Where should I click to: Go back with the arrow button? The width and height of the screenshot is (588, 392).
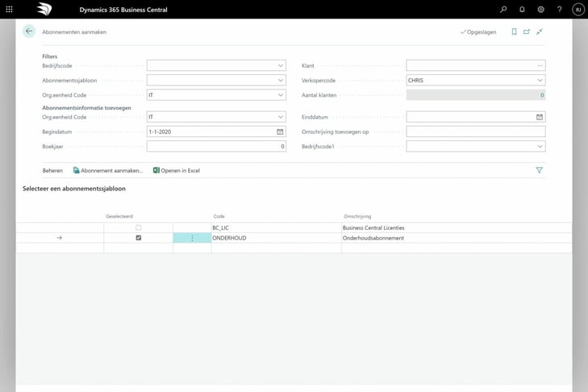pos(29,31)
